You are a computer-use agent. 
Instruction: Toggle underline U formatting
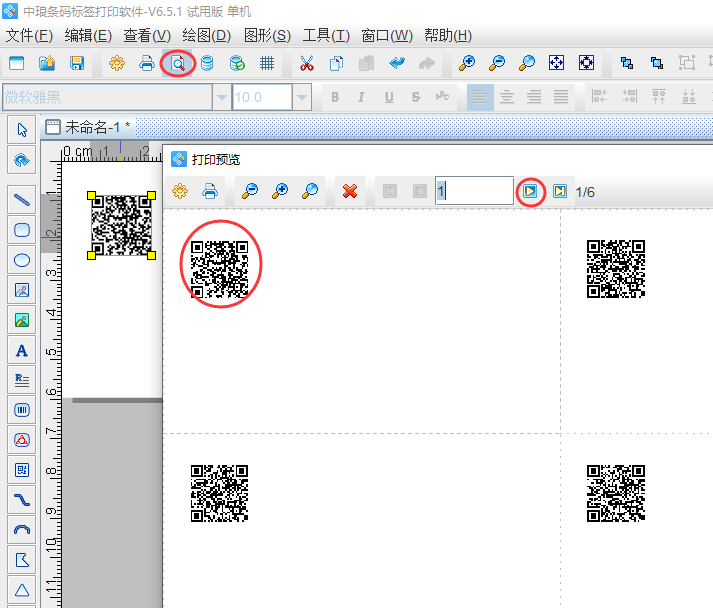pos(389,97)
